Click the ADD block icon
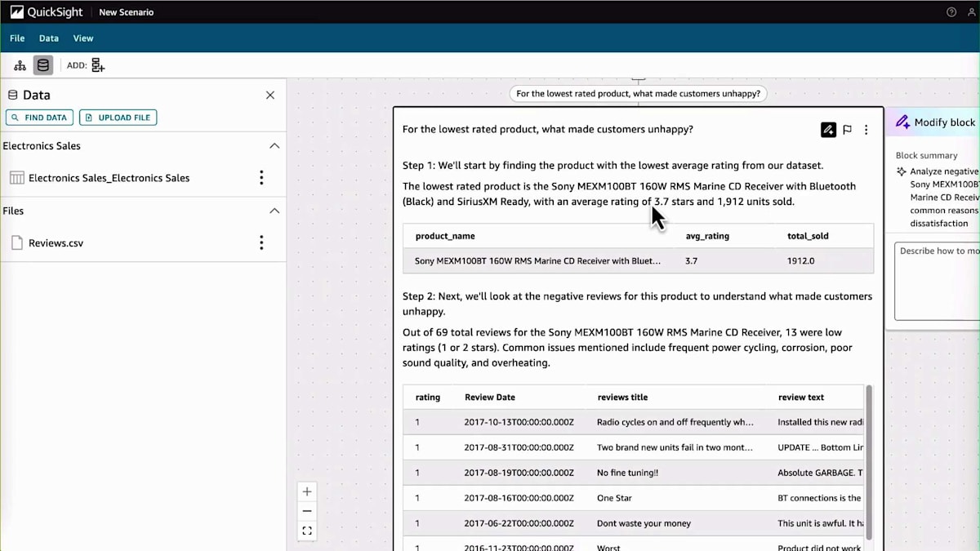This screenshot has width=980, height=551. (98, 65)
